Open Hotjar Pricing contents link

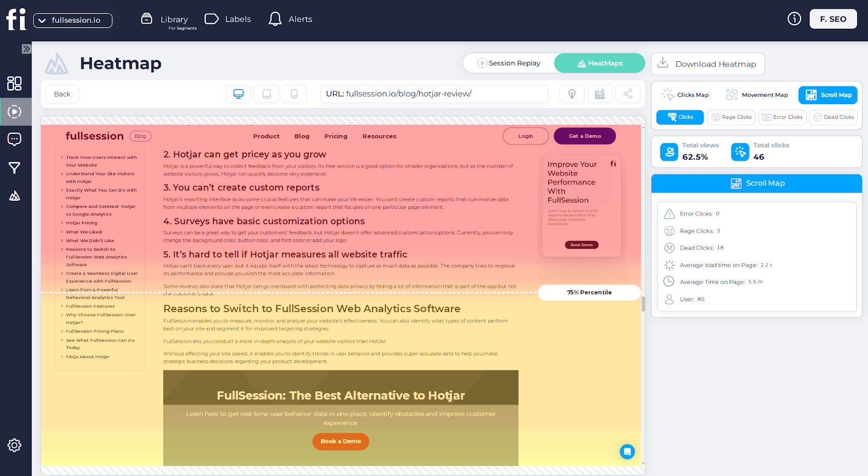[81, 223]
